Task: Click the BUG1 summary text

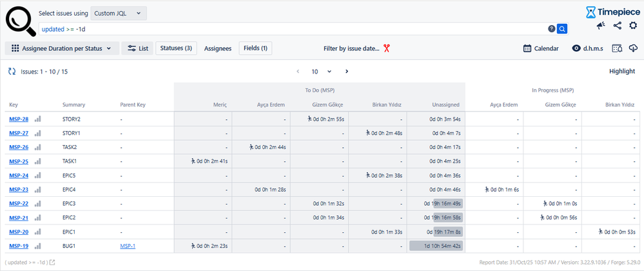Action: pyautogui.click(x=69, y=246)
